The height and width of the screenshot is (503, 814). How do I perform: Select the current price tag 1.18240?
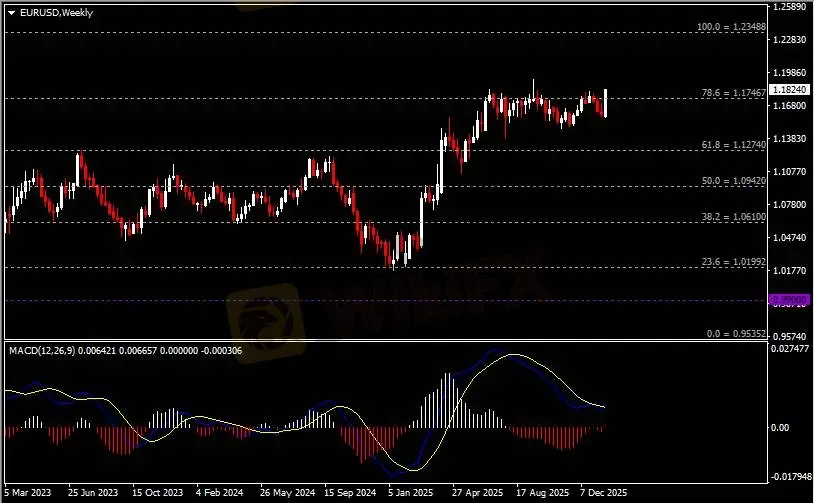coord(787,89)
